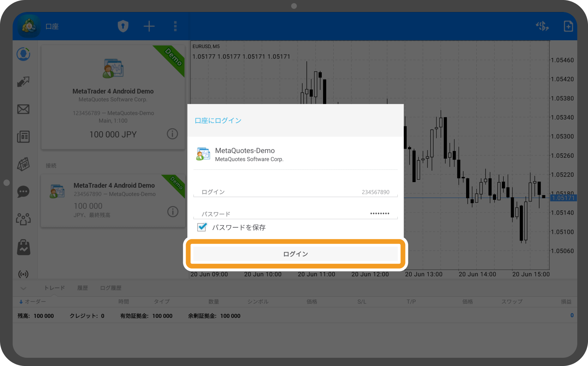The width and height of the screenshot is (588, 366).
Task: Switch to the 履歴 tab
Action: pos(82,288)
